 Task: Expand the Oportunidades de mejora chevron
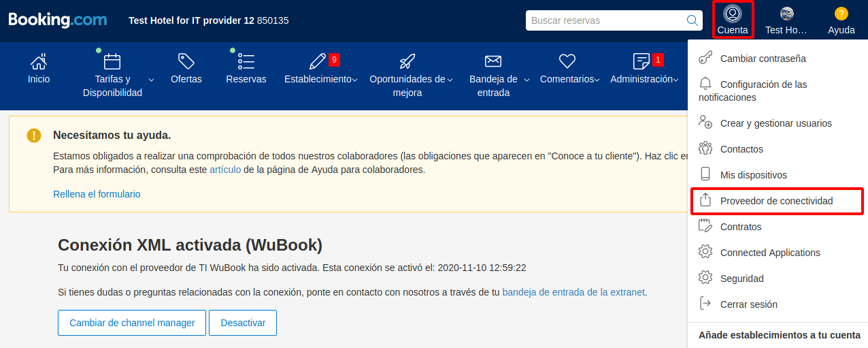click(450, 80)
